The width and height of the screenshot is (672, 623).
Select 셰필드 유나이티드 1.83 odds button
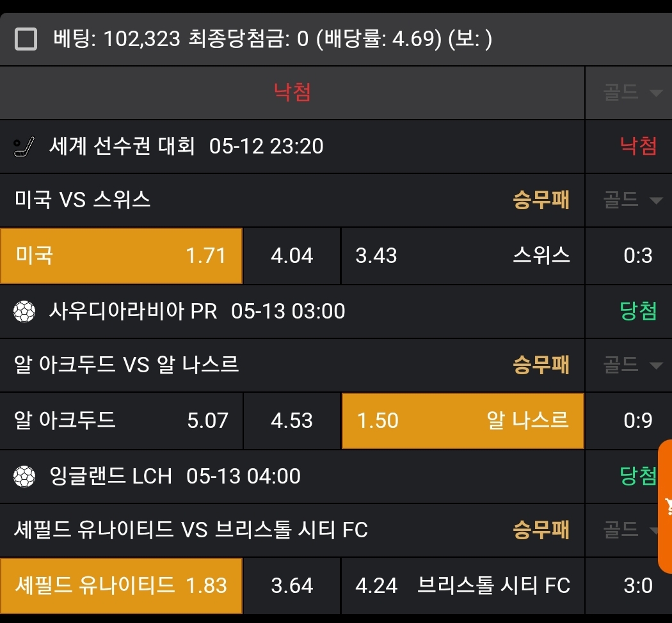click(x=121, y=586)
